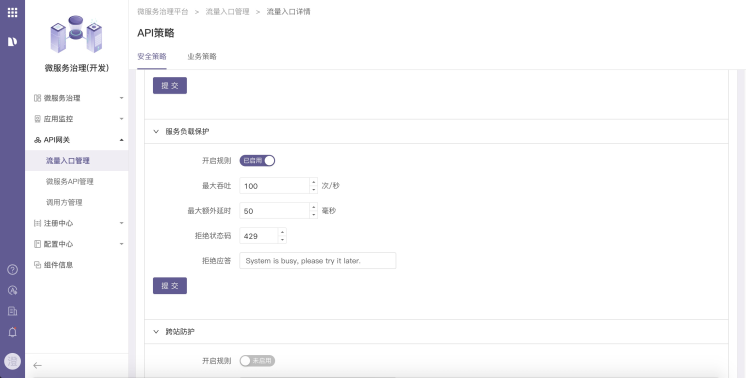Viewport: 746px width, 378px height.
Task: Decrease 最大额外延时 with down arrow
Action: (x=314, y=215)
